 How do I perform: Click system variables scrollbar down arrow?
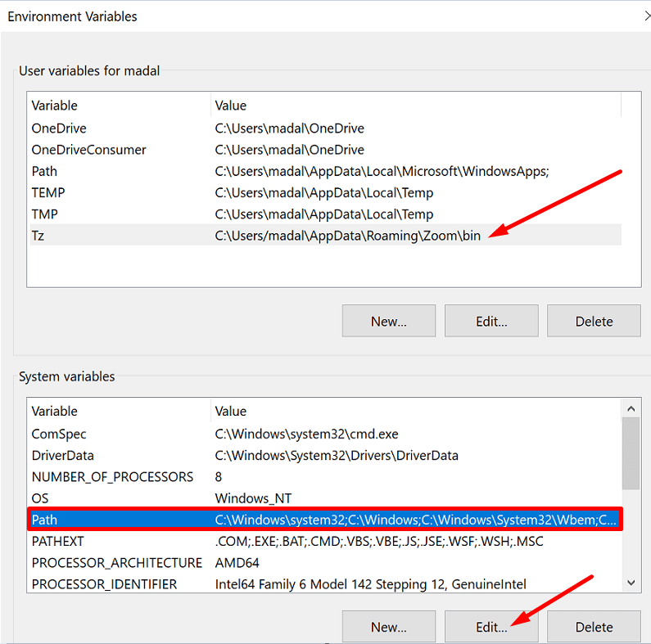click(631, 583)
